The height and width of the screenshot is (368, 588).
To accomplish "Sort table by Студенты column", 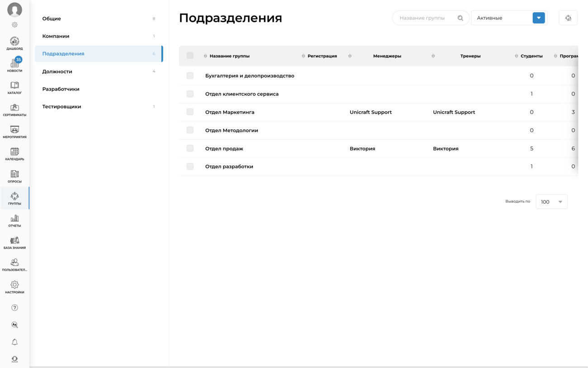I will point(529,56).
